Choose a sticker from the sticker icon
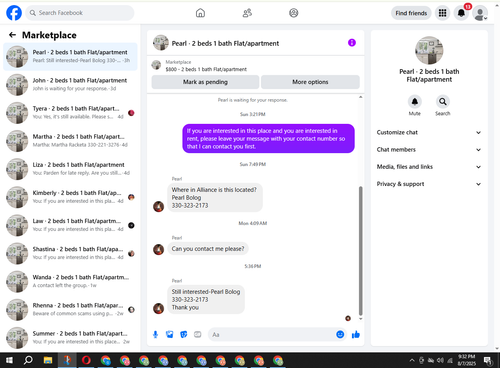 184,334
